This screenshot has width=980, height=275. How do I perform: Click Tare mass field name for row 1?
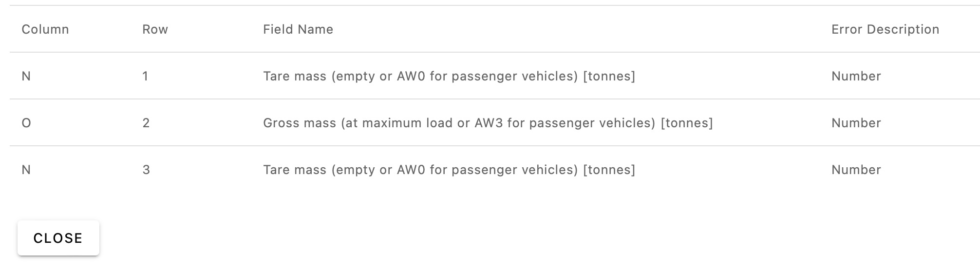pyautogui.click(x=449, y=76)
